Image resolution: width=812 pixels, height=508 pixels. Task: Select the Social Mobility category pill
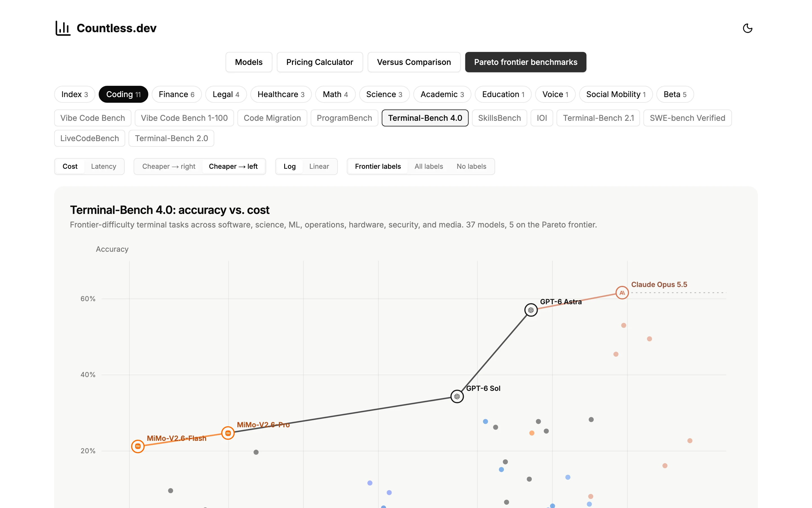(616, 95)
